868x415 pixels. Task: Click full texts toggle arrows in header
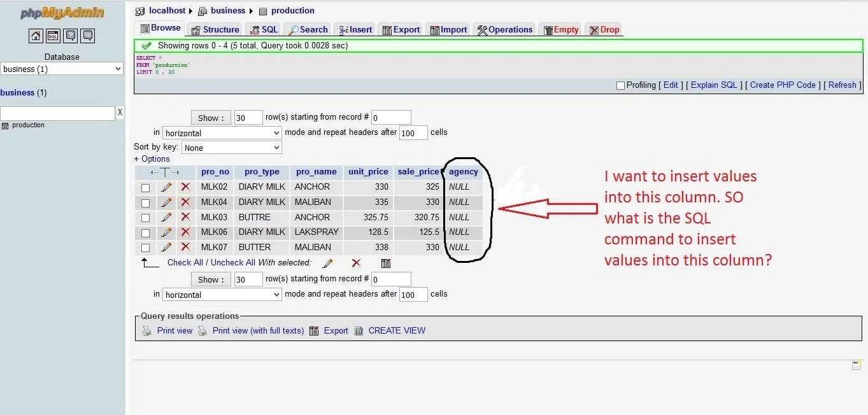pos(165,172)
